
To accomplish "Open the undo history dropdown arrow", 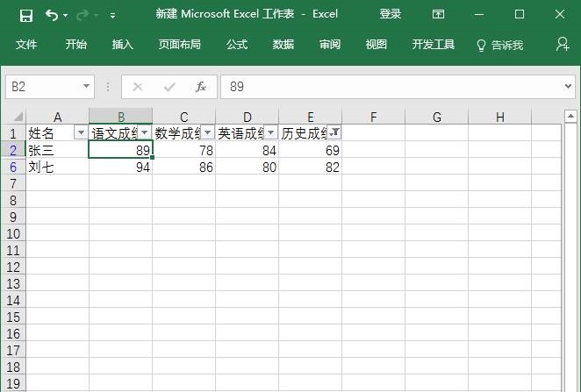I will pyautogui.click(x=66, y=15).
